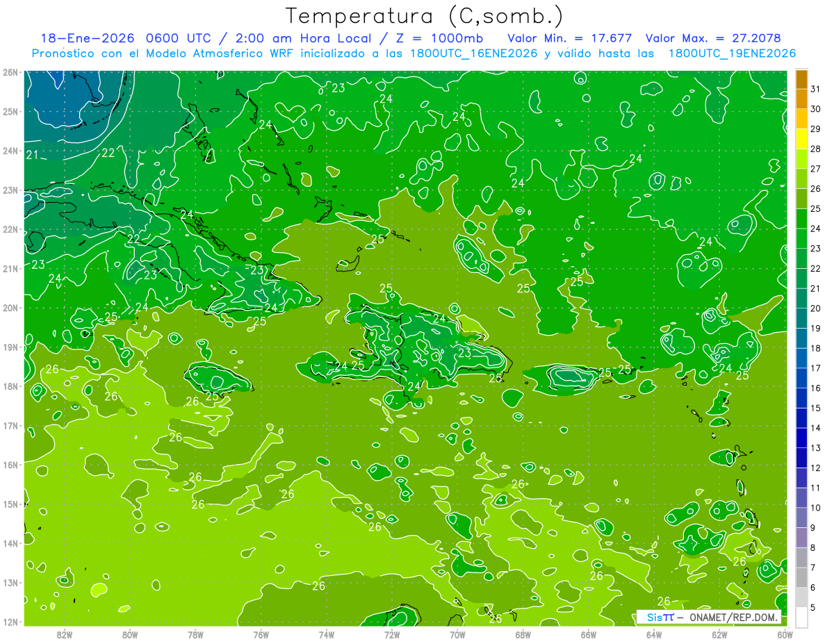
Task: Click the '19N' latitude axis label
Action: [11, 347]
